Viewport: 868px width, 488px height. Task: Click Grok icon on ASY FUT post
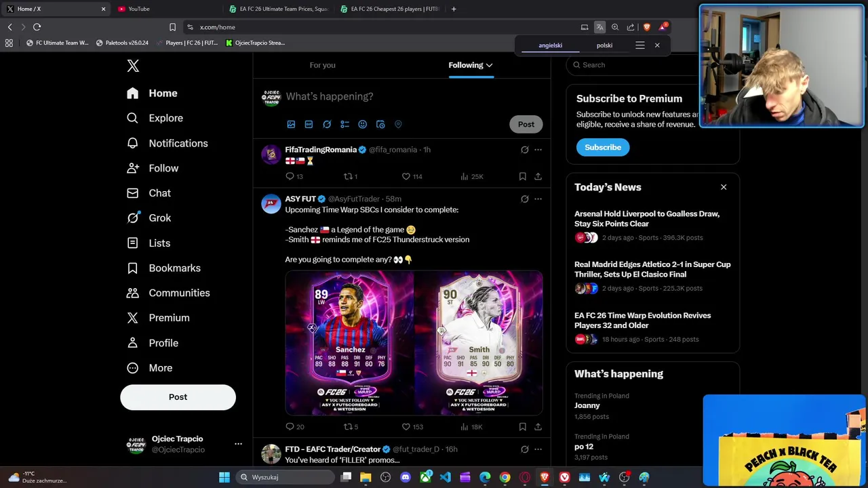524,199
